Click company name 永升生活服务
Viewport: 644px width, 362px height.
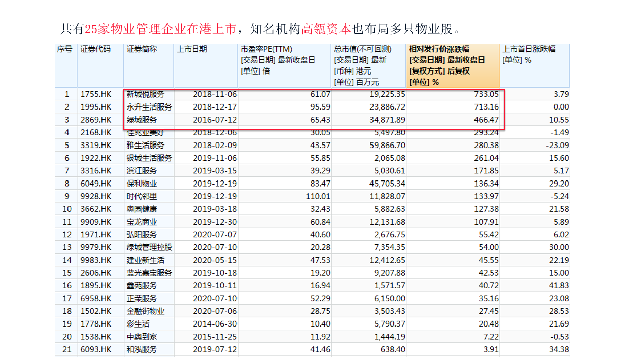click(x=150, y=107)
